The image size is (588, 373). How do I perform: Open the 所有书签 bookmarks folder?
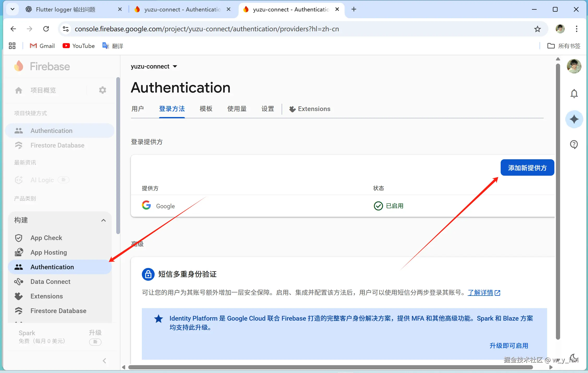[x=564, y=46]
